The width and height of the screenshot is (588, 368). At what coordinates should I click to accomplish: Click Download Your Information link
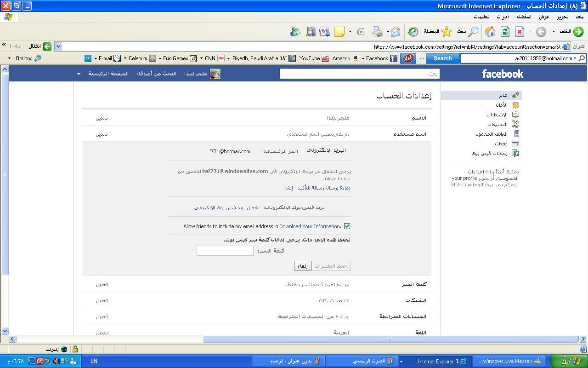click(x=310, y=226)
